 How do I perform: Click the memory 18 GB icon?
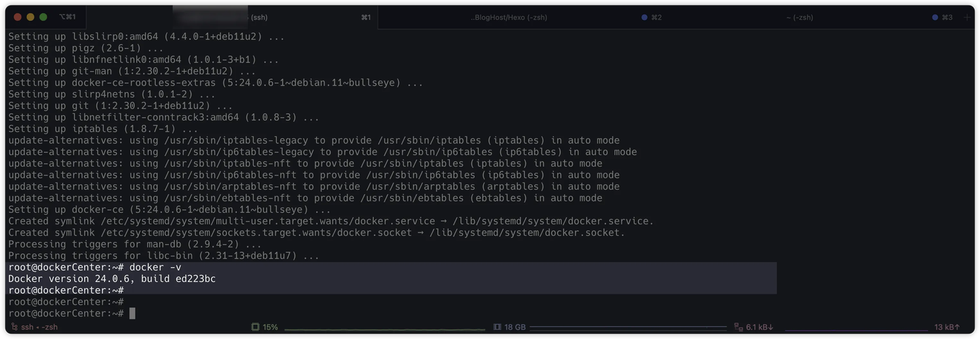pos(497,327)
